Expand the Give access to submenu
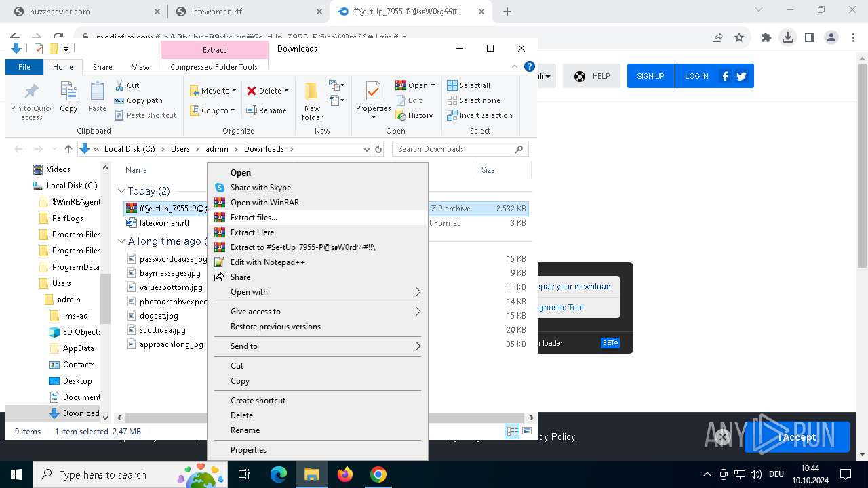868x488 pixels. point(317,312)
